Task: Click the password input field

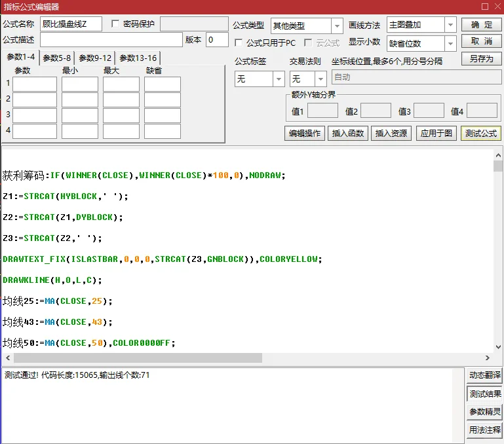Action: (194, 24)
